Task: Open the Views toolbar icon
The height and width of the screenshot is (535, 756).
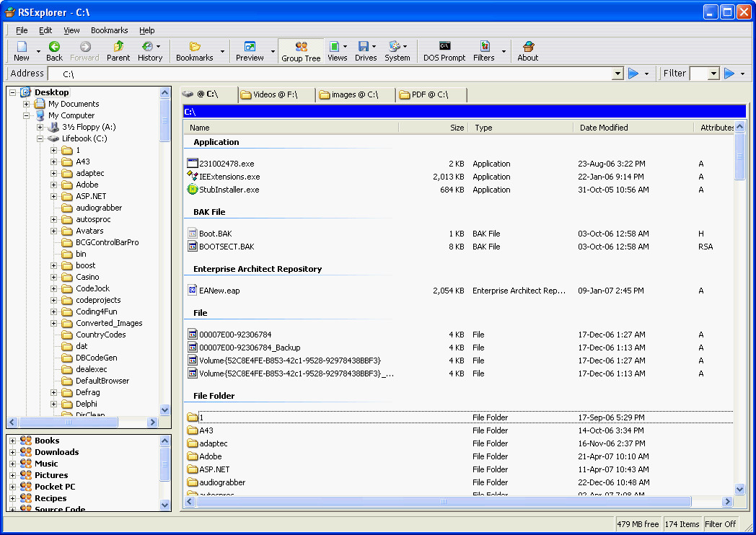Action: point(334,46)
